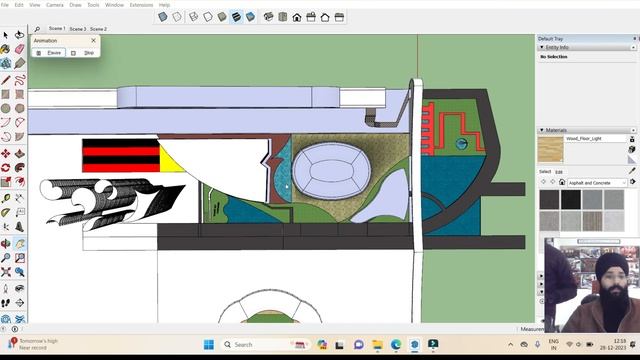Stop the scene animation
This screenshot has height=360, width=640.
[83, 53]
